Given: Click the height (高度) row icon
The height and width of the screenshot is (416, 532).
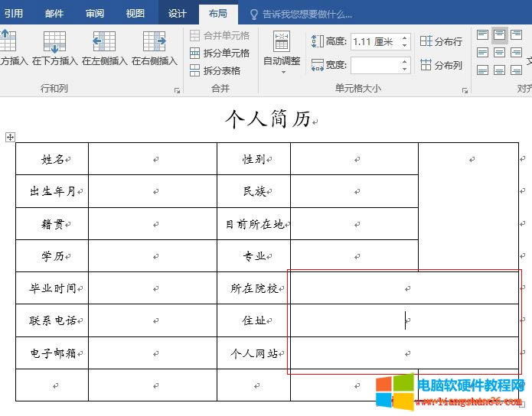Looking at the screenshot, I should [x=318, y=41].
